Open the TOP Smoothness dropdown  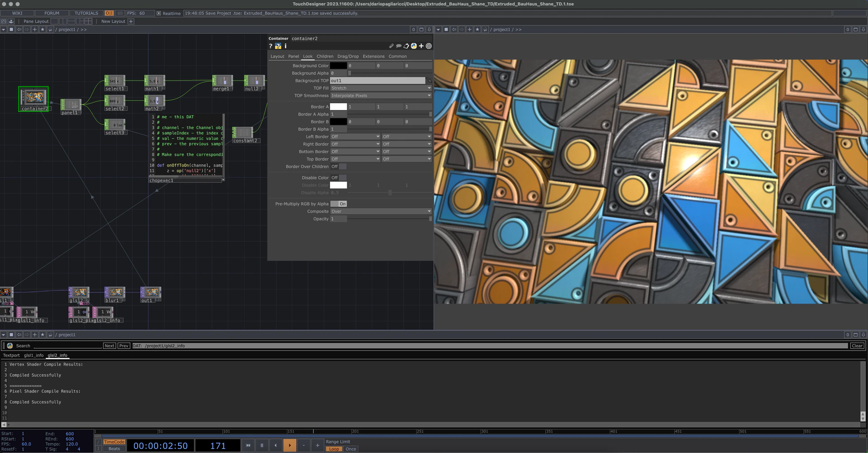click(x=381, y=95)
